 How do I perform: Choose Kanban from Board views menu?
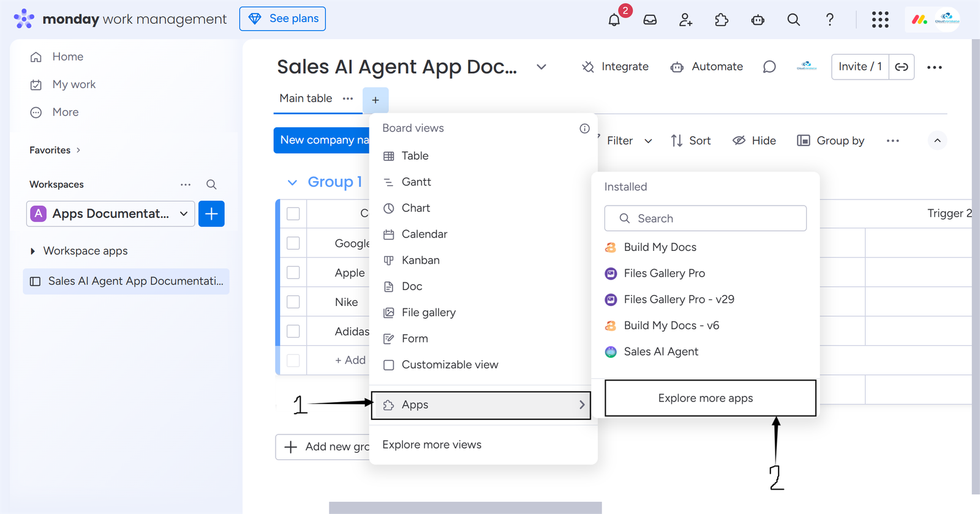420,260
